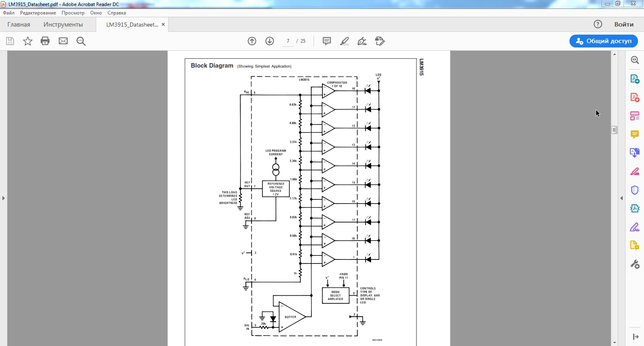Open the Find text magnifier
Screen dimensions: 644x346
click(x=81, y=41)
